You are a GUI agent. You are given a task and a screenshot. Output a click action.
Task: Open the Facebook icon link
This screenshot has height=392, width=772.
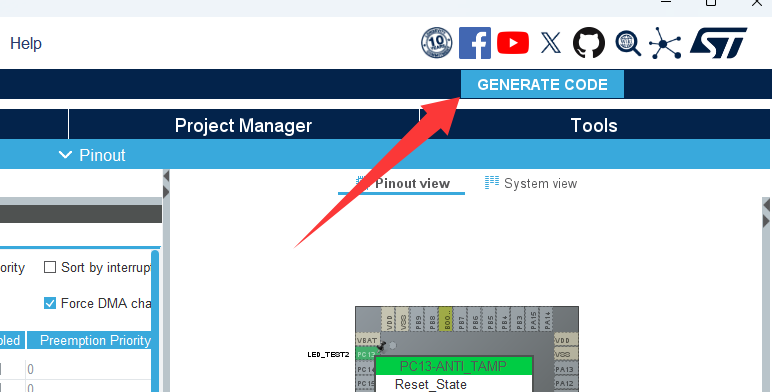click(x=475, y=43)
